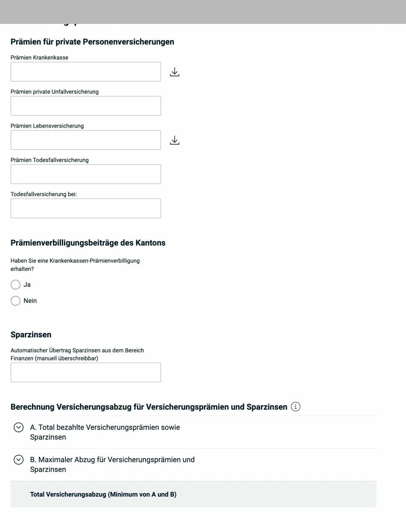Select the Prämien Todesfallversicherung field
This screenshot has width=406, height=532.
pos(85,174)
